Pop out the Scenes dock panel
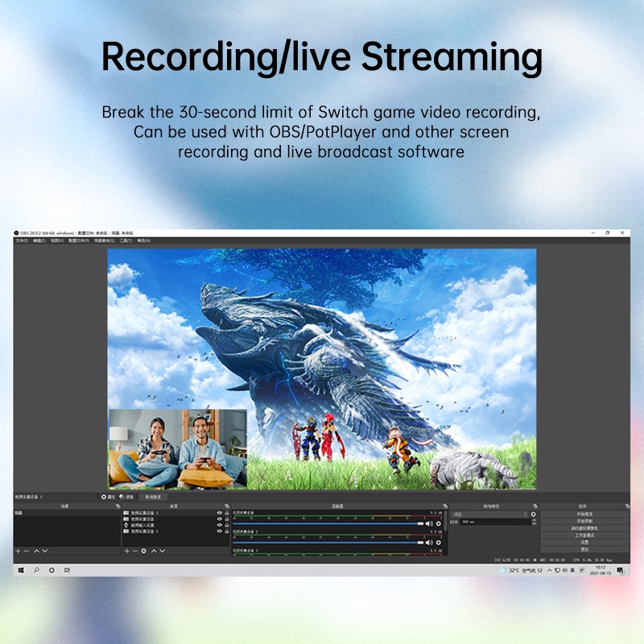The height and width of the screenshot is (644, 644). (x=118, y=506)
